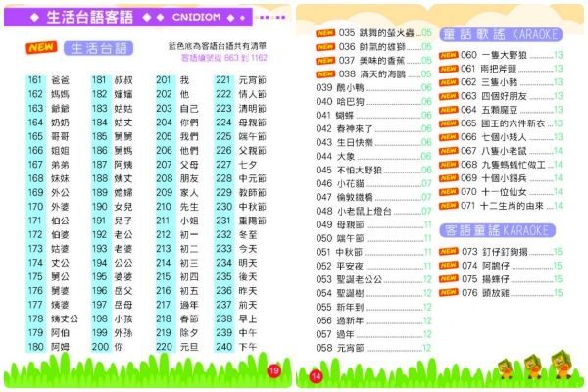Click the NEW badge beside 070 十一位仙女

pos(449,192)
